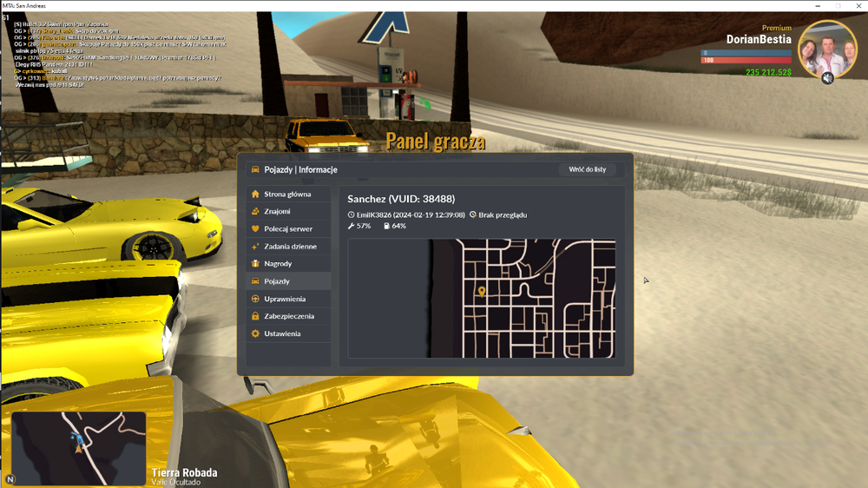Click the red health bar showing 100

[x=746, y=60]
